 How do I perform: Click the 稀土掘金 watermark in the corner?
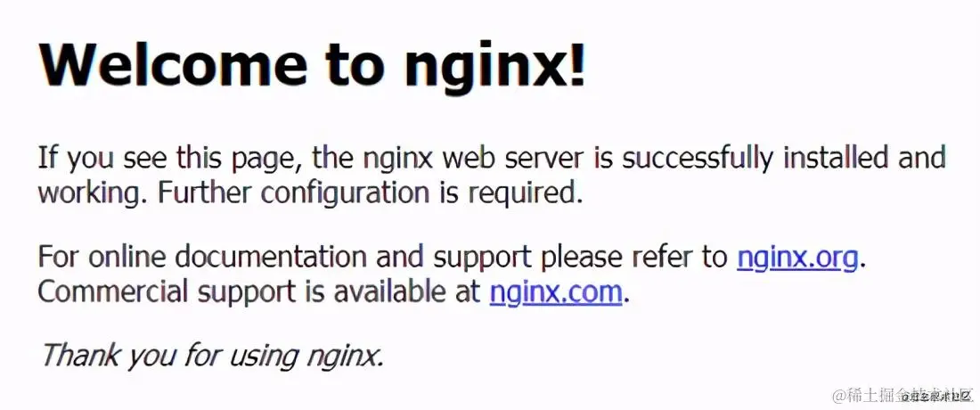[x=903, y=395]
